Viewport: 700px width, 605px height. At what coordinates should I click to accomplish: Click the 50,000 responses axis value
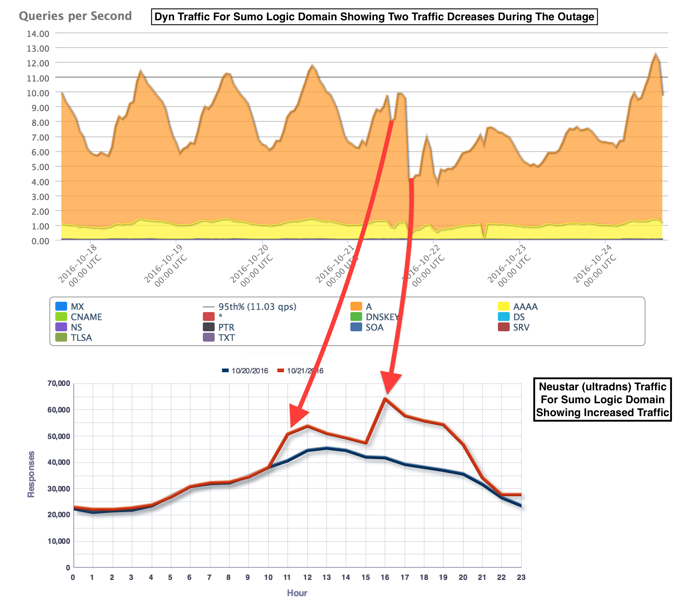pyautogui.click(x=59, y=436)
